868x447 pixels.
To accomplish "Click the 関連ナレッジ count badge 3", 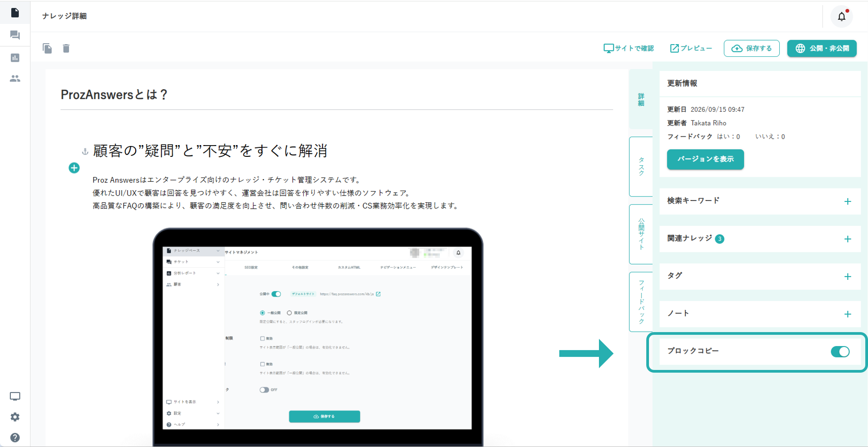I will pyautogui.click(x=720, y=239).
